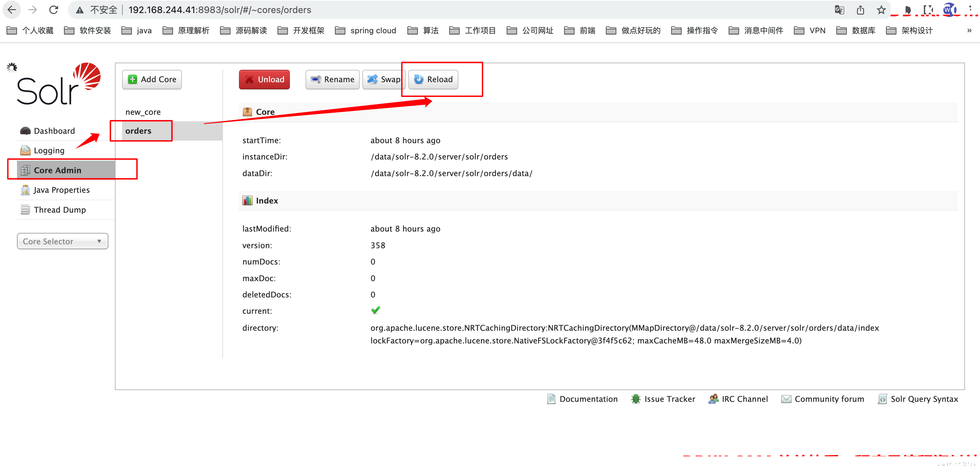
Task: Go back in browser history
Action: click(x=12, y=10)
